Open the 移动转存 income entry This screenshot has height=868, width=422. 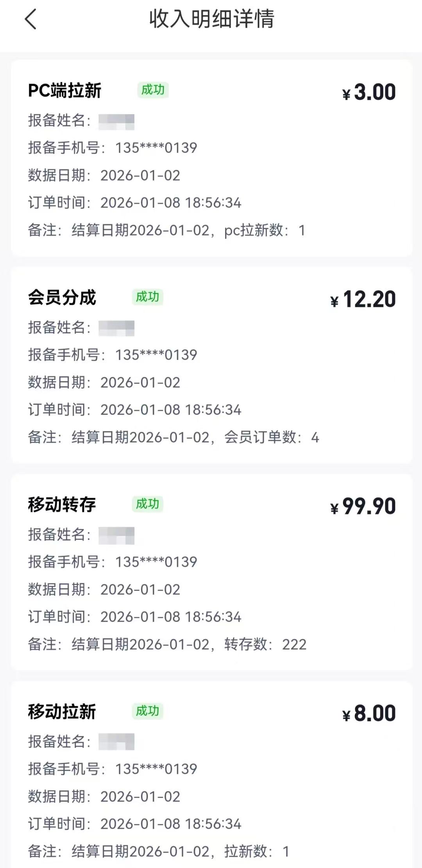tap(62, 505)
